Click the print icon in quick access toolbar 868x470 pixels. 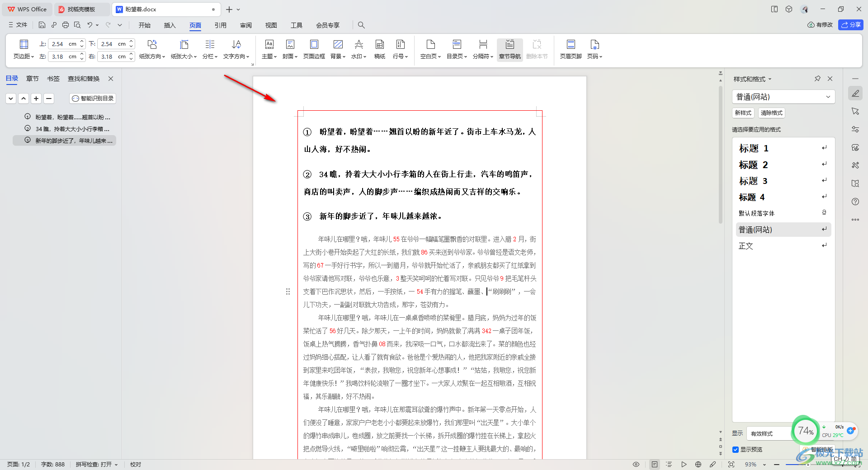(x=66, y=25)
